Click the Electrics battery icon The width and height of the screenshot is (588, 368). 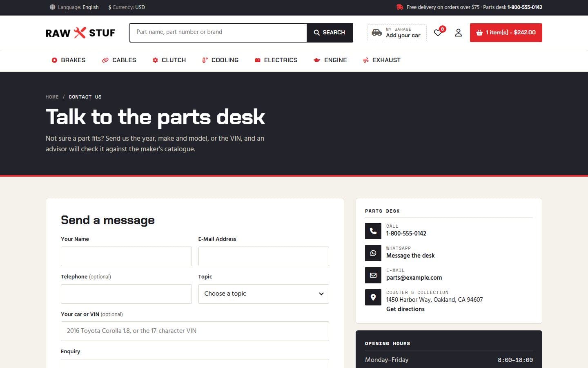(x=258, y=60)
